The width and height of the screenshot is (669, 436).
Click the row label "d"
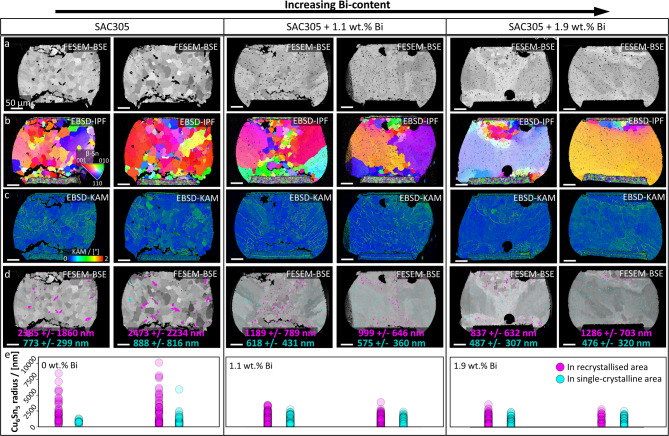click(7, 273)
